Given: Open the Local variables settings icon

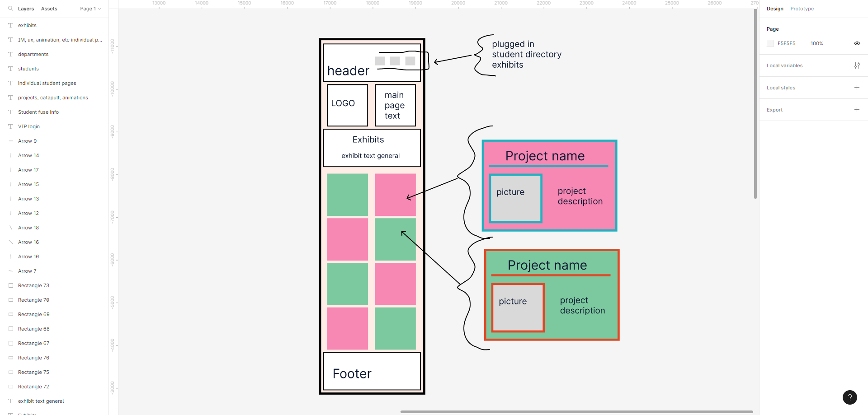Looking at the screenshot, I should pyautogui.click(x=857, y=65).
